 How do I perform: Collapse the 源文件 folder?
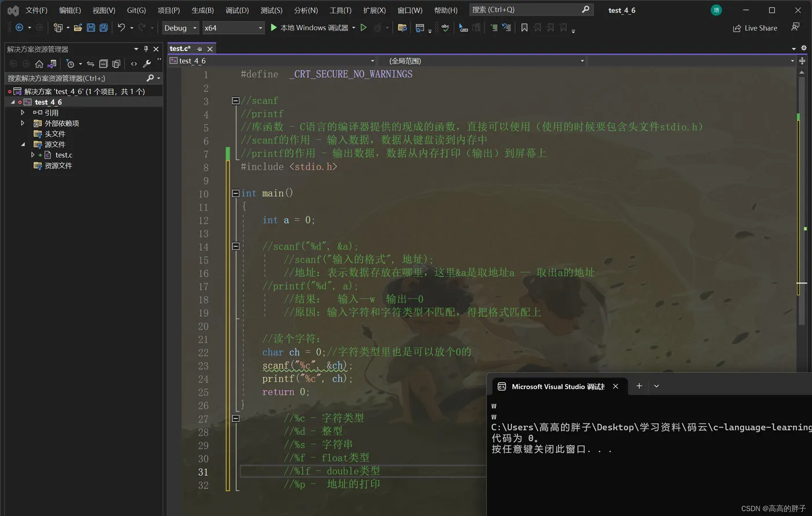pos(23,144)
